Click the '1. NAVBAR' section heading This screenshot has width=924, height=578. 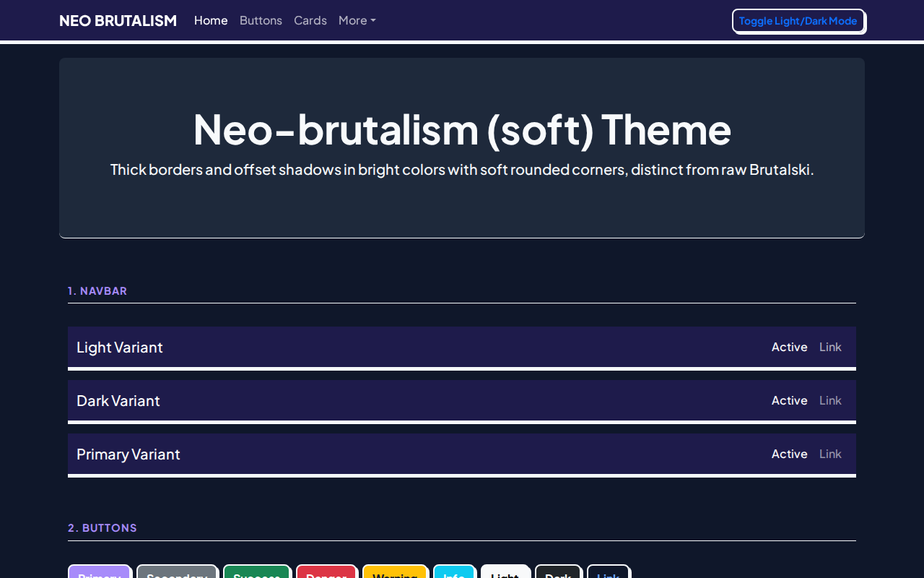pos(97,290)
